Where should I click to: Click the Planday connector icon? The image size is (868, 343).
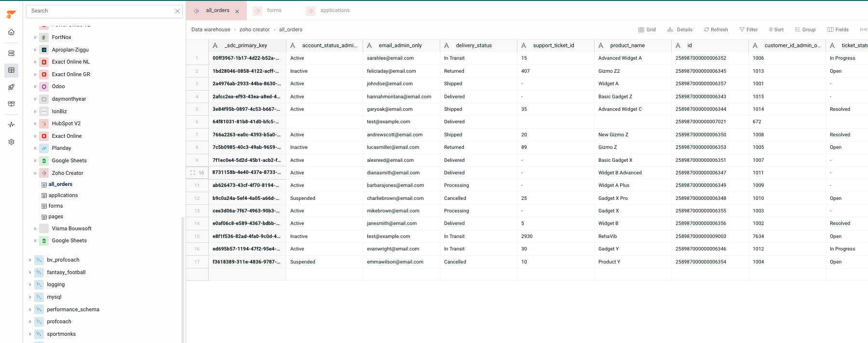tap(44, 148)
